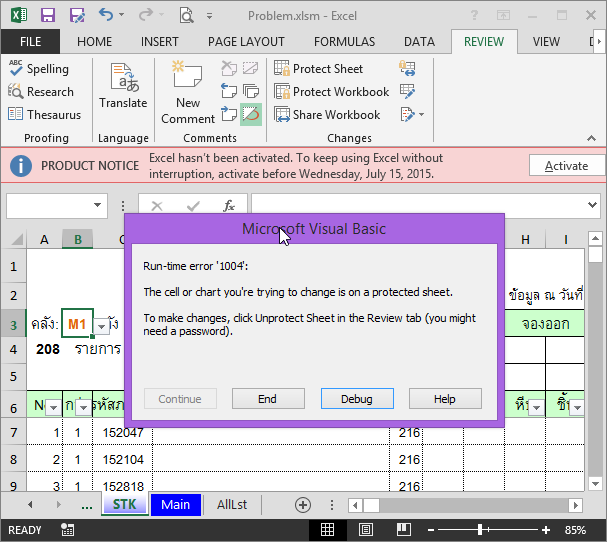Open the FORMULAS ribbon tab
Image resolution: width=607 pixels, height=542 pixels.
pyautogui.click(x=344, y=42)
